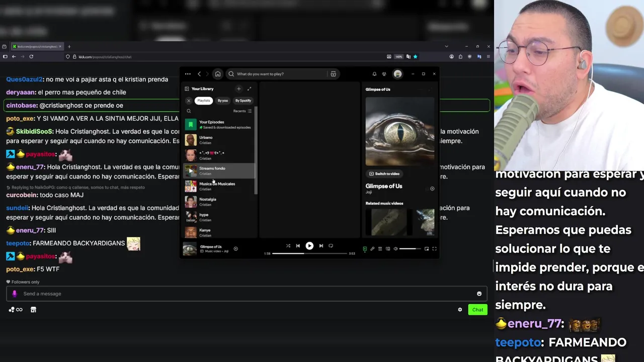
Task: Bookmark page with the star icon
Action: click(x=415, y=57)
